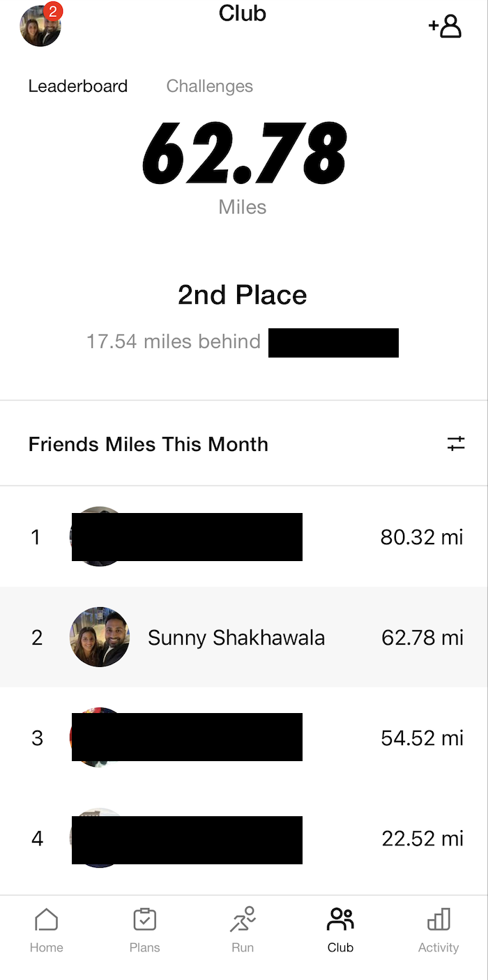The height and width of the screenshot is (980, 488).
Task: Open the Plans clipboard icon
Action: point(145,920)
